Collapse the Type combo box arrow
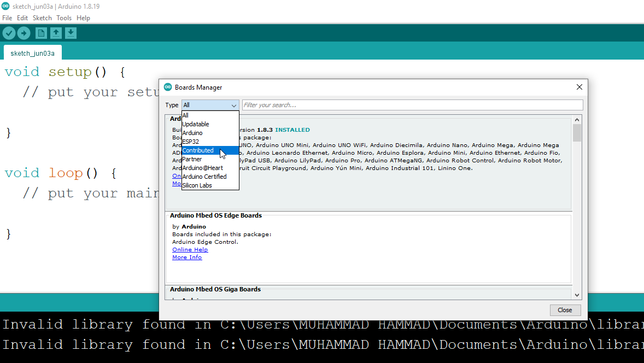 pyautogui.click(x=234, y=106)
